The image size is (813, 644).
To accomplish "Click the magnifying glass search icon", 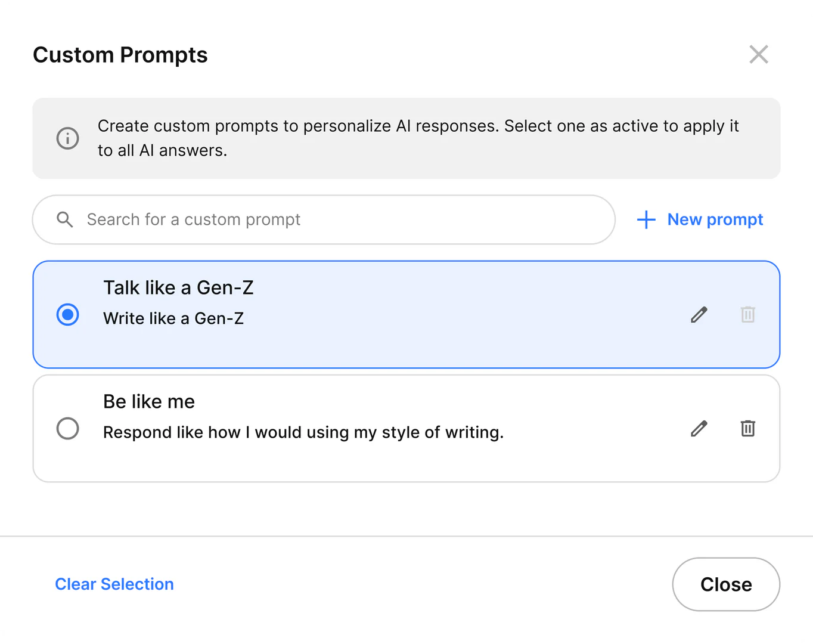I will [x=65, y=219].
